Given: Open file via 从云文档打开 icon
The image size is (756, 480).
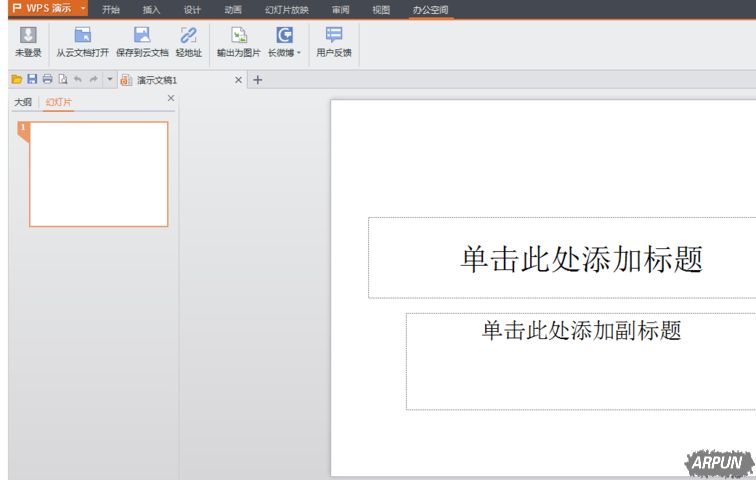Looking at the screenshot, I should (82, 36).
